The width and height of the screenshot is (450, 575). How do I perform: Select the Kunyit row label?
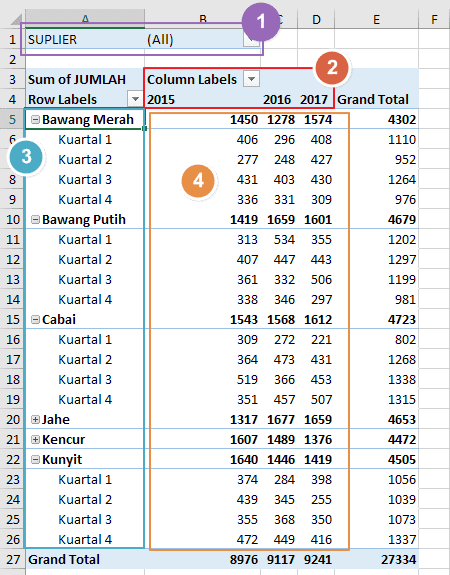[x=62, y=459]
